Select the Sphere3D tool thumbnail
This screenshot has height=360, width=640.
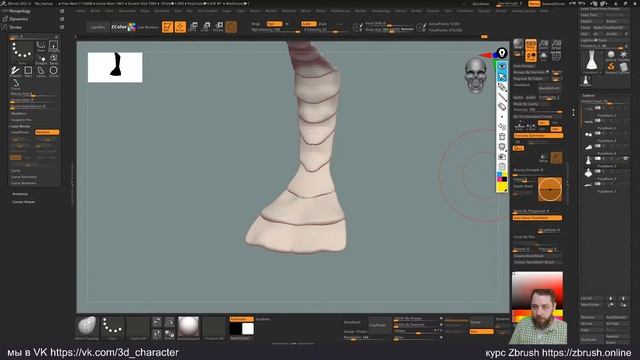click(611, 56)
